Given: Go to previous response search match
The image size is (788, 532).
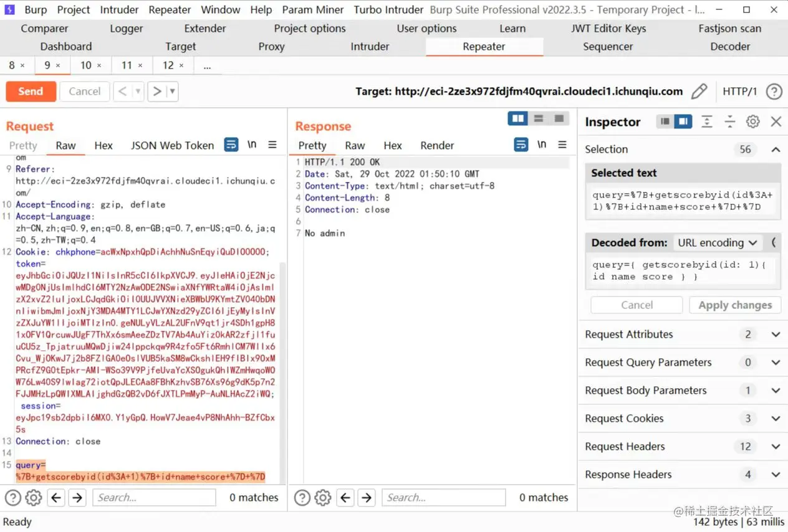Looking at the screenshot, I should coord(346,497).
